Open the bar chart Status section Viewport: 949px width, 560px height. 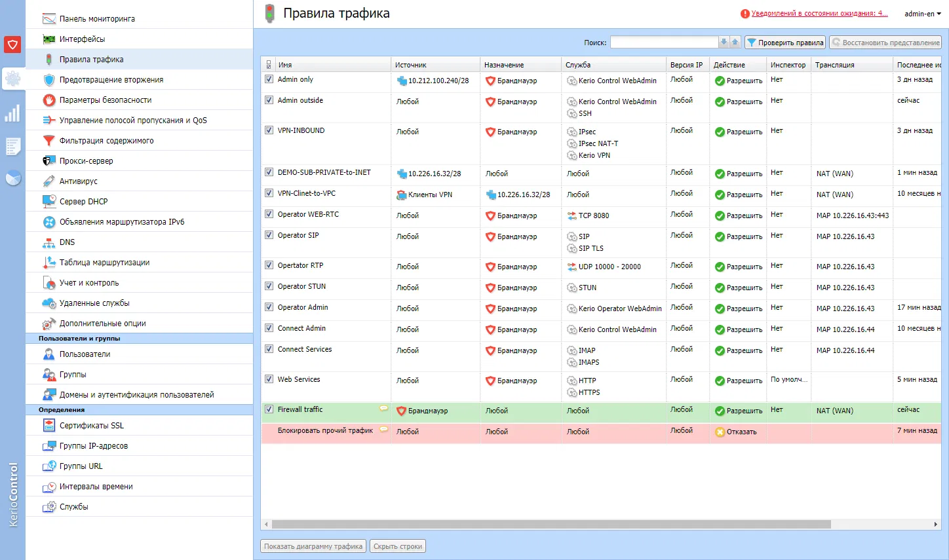(x=12, y=113)
